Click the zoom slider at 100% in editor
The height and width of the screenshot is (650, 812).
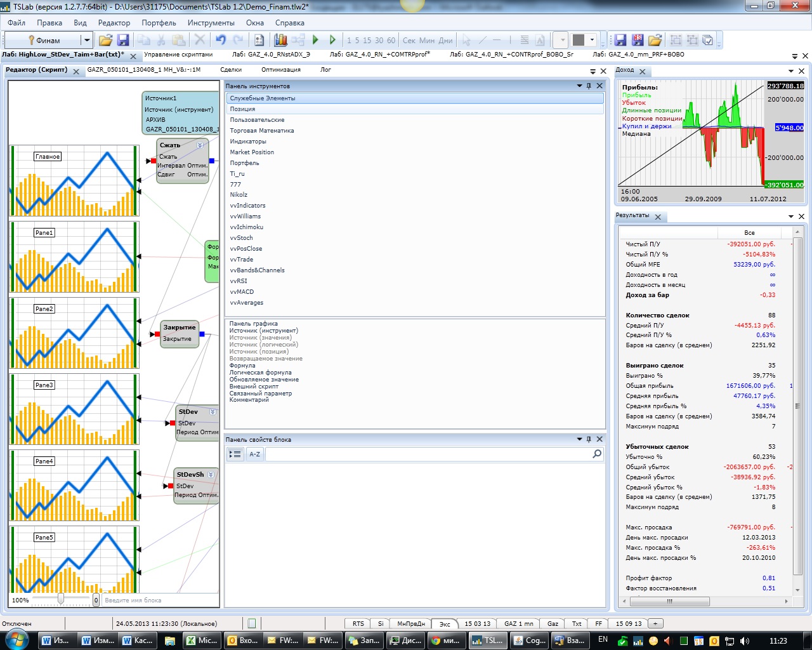[61, 599]
